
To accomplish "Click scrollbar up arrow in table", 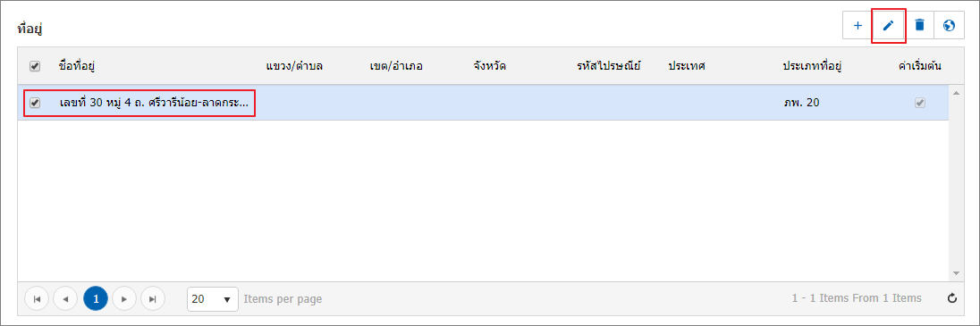I will click(x=955, y=93).
